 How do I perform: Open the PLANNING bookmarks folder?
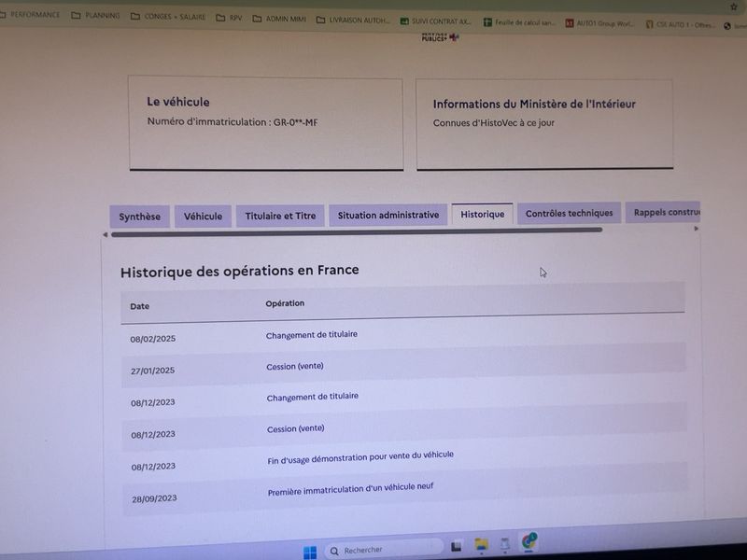[95, 16]
